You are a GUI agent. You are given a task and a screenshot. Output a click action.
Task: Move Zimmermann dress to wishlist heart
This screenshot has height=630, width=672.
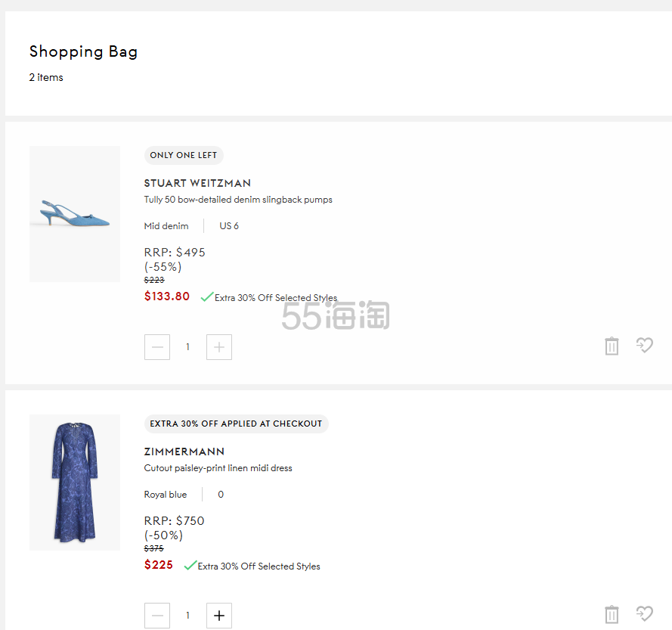[x=644, y=613]
